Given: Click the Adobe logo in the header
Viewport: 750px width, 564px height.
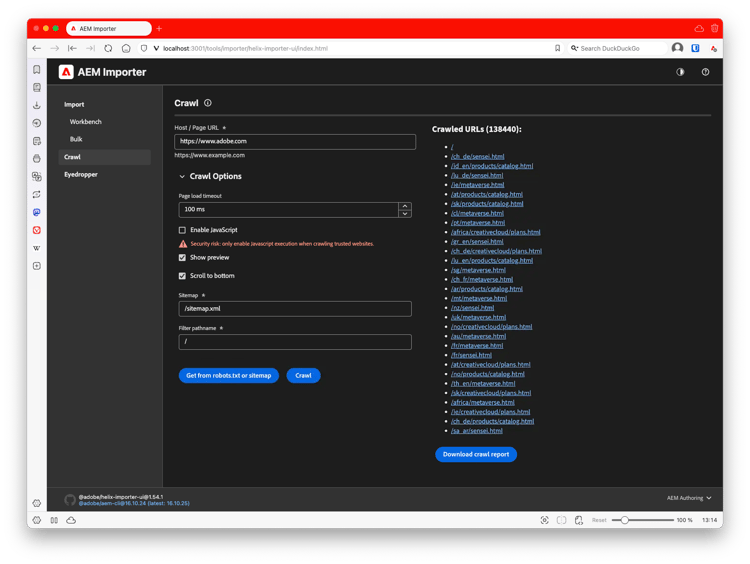Looking at the screenshot, I should click(66, 72).
